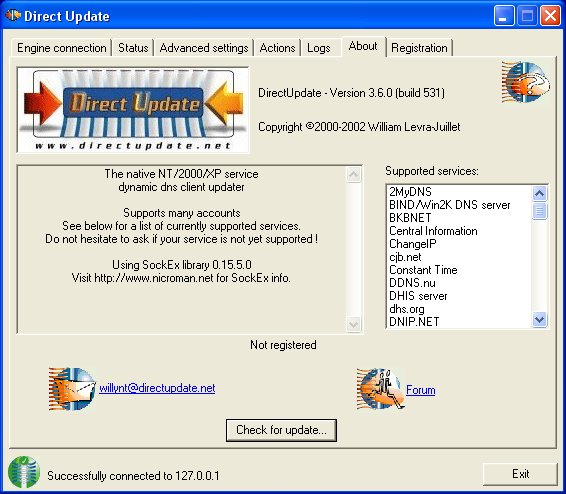Click the supported services scrollbar thumb
566x494 pixels.
point(540,211)
